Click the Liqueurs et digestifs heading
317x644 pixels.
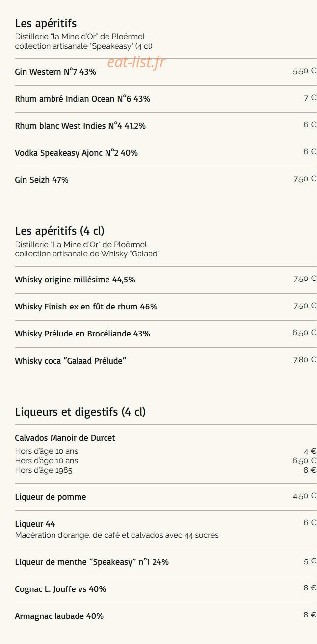pos(80,412)
